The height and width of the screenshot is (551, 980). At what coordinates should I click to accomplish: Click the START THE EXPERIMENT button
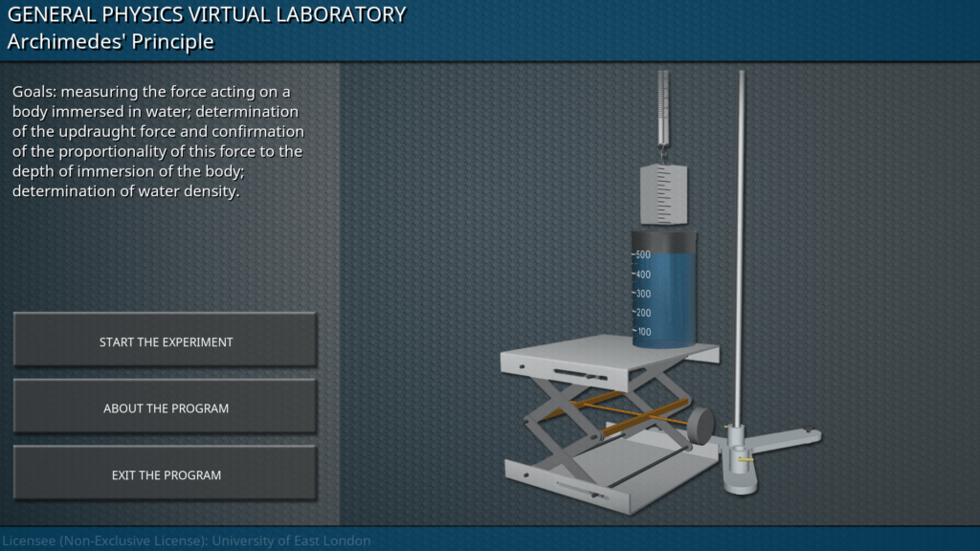point(166,342)
